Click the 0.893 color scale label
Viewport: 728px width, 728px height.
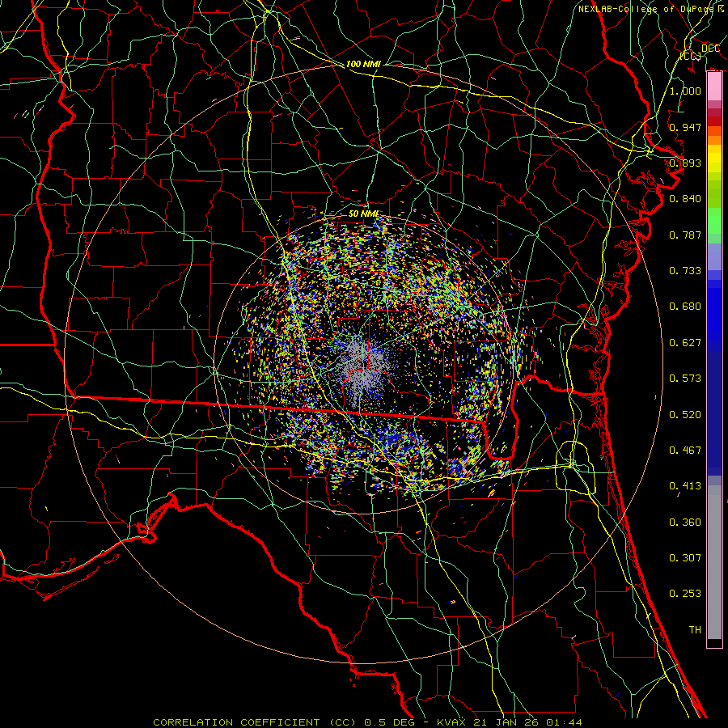685,163
